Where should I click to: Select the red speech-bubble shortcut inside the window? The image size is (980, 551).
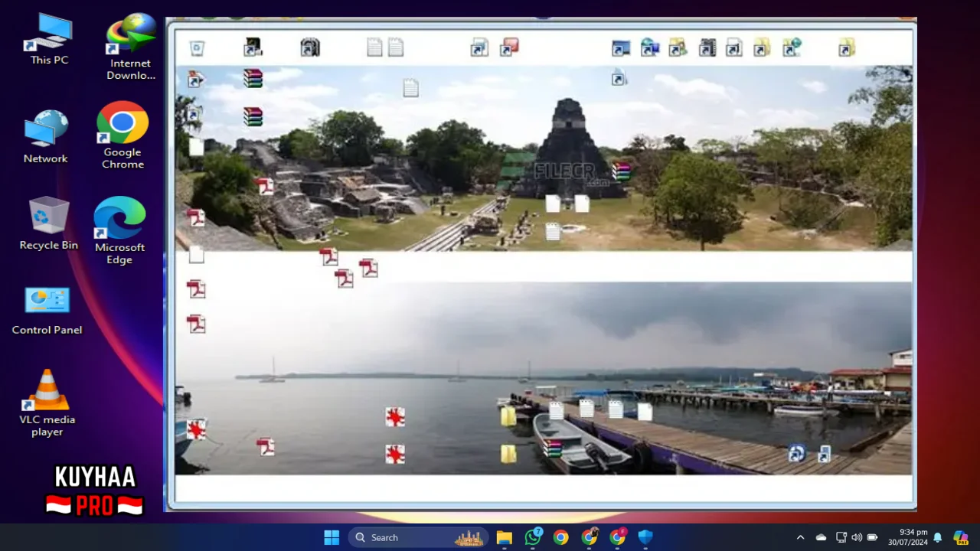coord(509,47)
